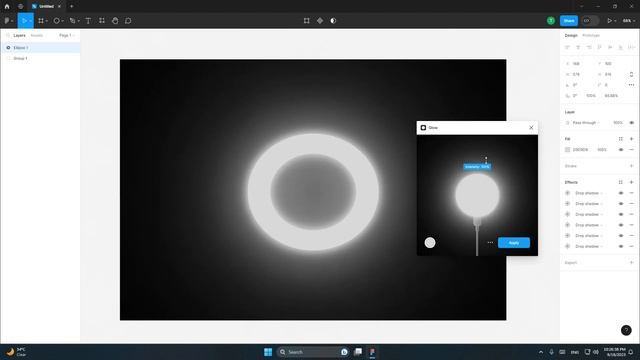
Task: Remove the last Drop shadow effect
Action: click(631, 247)
